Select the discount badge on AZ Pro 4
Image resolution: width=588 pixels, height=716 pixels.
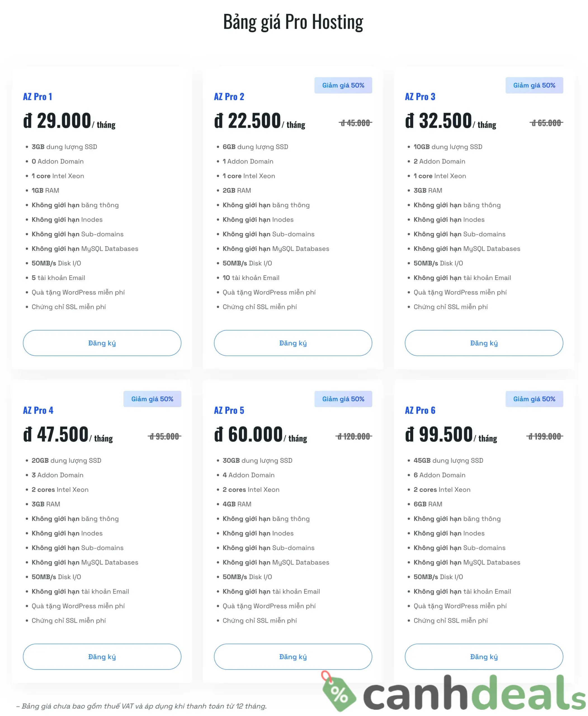(152, 399)
